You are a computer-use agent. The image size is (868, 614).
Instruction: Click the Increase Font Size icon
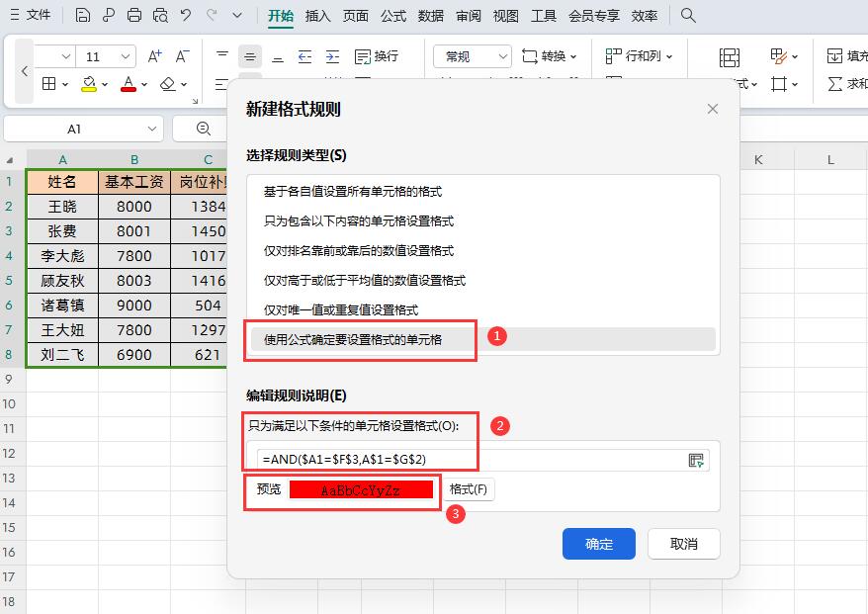point(155,56)
